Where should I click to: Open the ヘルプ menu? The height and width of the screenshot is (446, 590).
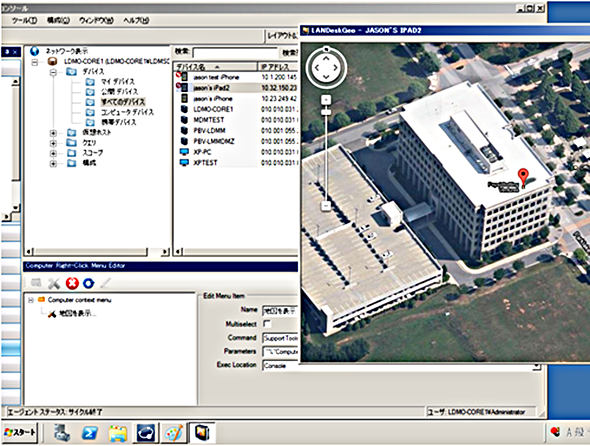pos(136,20)
